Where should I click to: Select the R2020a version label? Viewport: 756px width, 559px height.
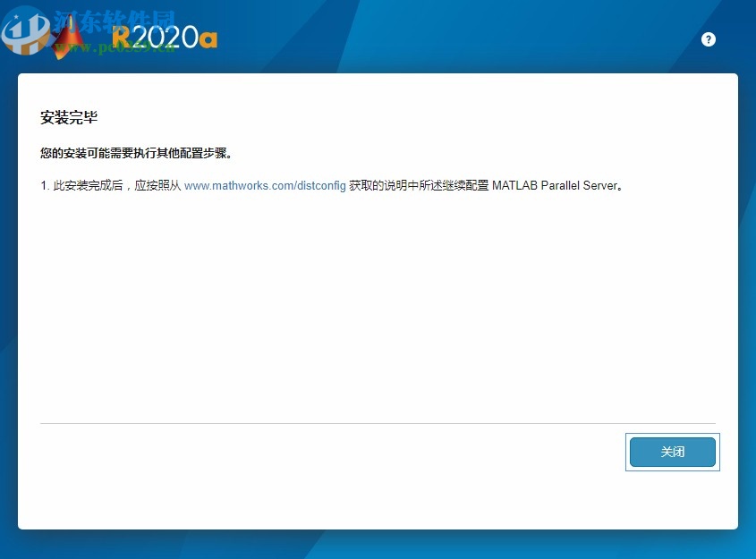[166, 36]
